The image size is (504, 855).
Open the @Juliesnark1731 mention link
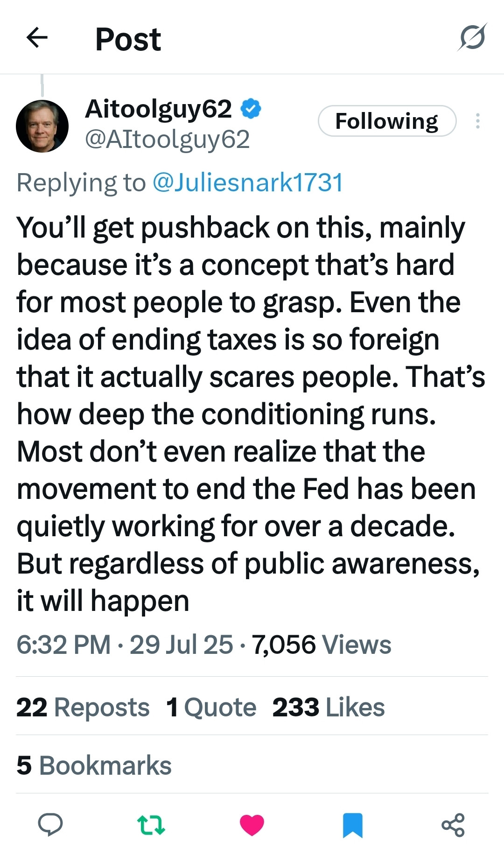248,182
